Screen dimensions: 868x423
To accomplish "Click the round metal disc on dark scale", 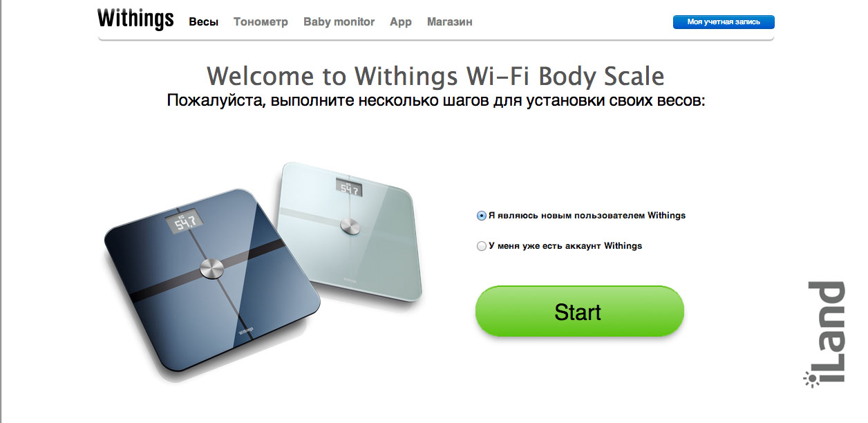I will pos(213,270).
